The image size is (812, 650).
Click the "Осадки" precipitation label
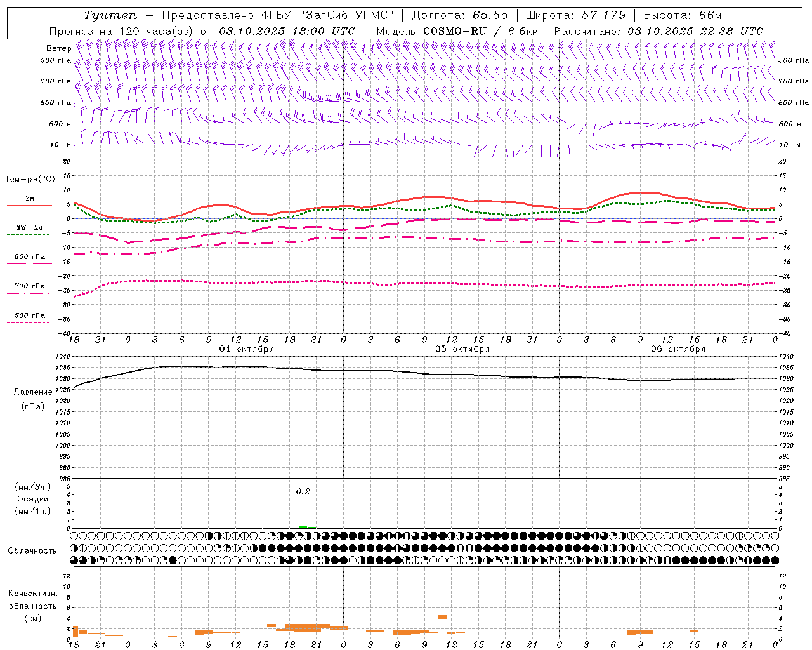[33, 499]
